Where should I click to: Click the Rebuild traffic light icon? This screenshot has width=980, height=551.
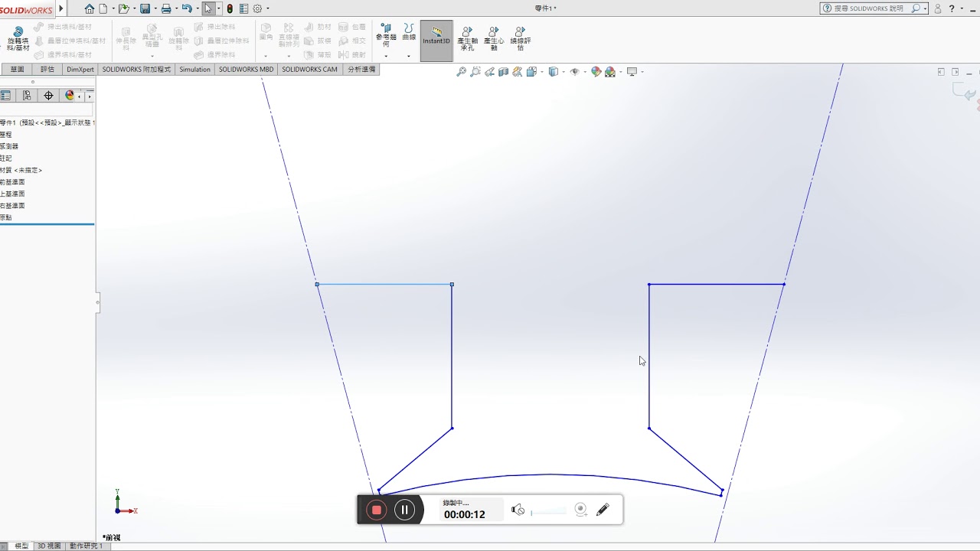pos(230,8)
